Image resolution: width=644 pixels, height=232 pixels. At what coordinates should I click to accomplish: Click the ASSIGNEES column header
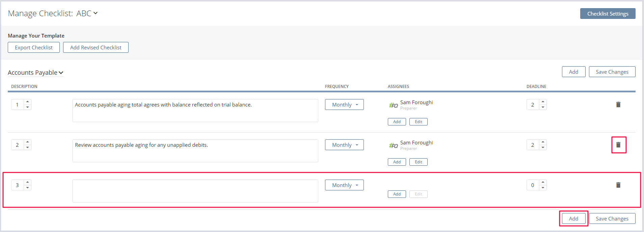tap(398, 87)
